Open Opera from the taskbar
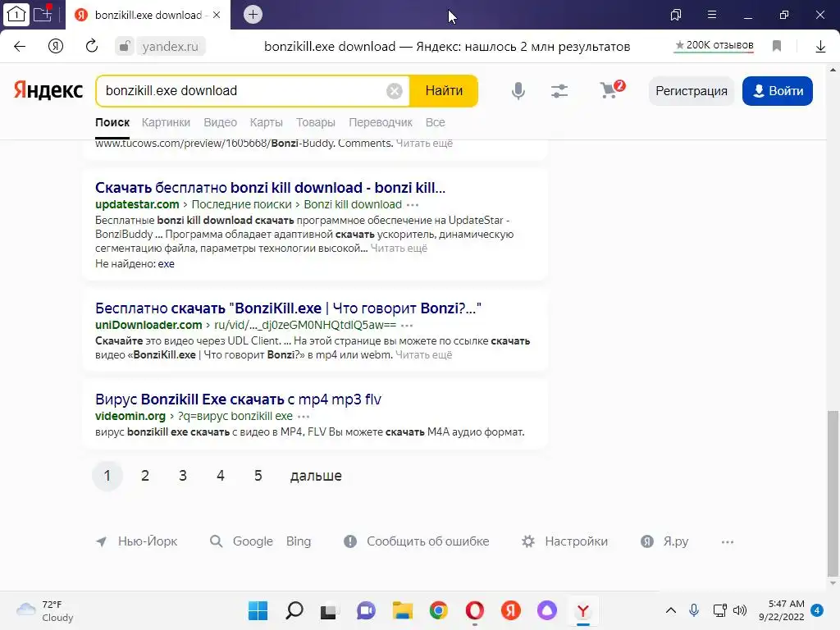Viewport: 840px width, 630px height. (475, 610)
